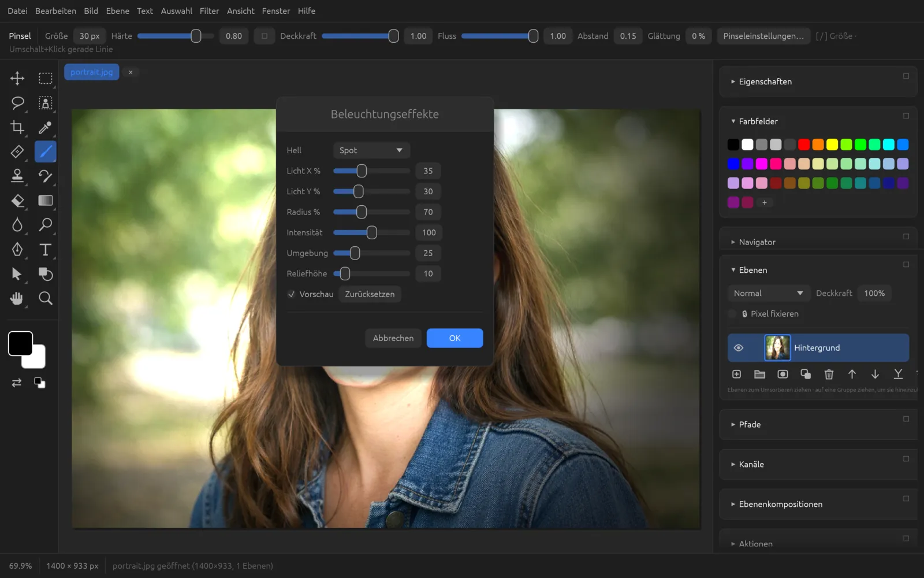Select the Crop tool
The width and height of the screenshot is (924, 578).
tap(17, 127)
